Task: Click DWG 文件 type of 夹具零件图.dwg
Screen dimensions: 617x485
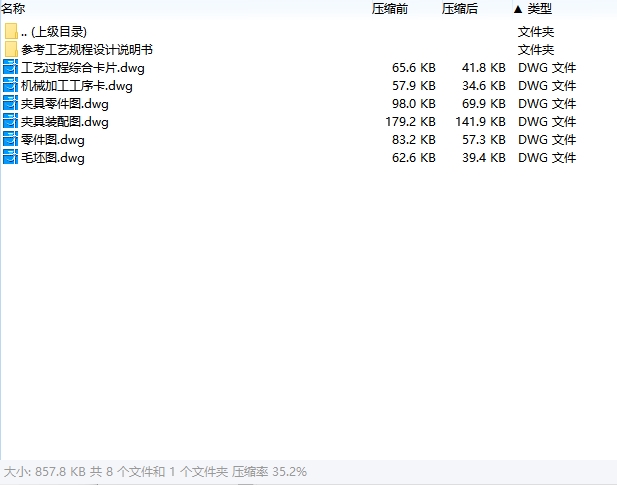Action: click(x=547, y=104)
